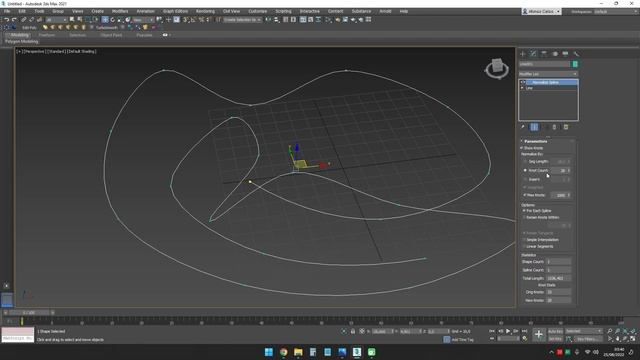The height and width of the screenshot is (360, 640).
Task: Open the Modifier List dropdown
Action: pyautogui.click(x=548, y=74)
